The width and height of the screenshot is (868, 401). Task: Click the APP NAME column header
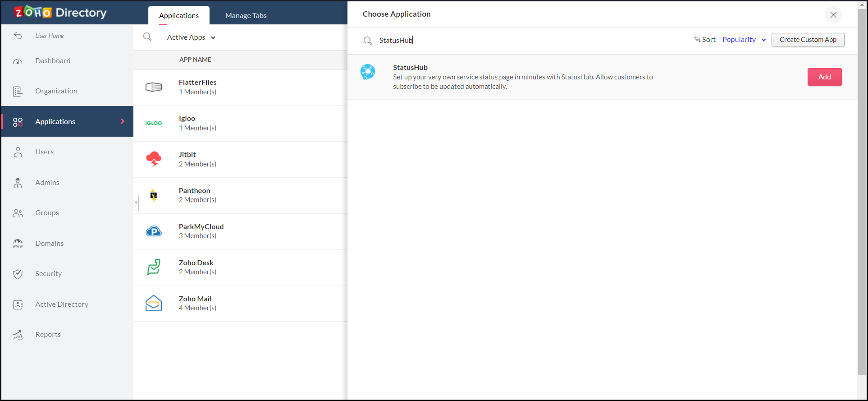pos(195,60)
